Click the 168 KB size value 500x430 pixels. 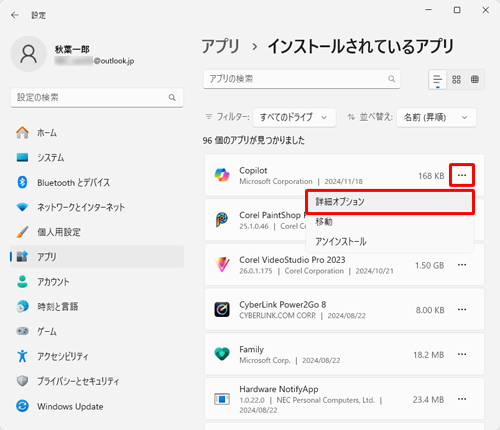click(431, 176)
